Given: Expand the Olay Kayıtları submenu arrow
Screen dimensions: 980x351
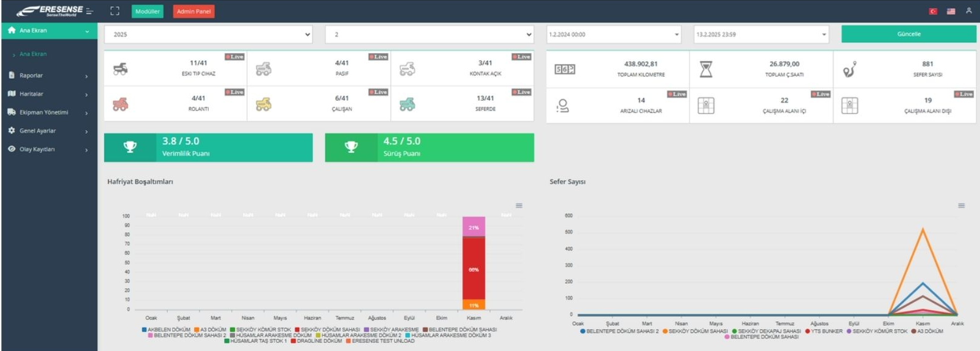Looking at the screenshot, I should (87, 150).
